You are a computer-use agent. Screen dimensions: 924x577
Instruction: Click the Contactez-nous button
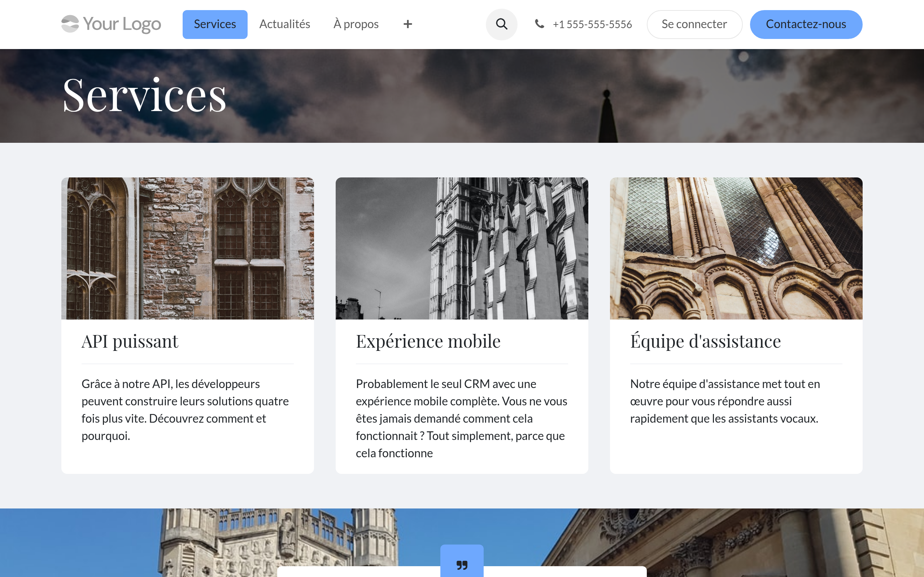[x=806, y=24]
